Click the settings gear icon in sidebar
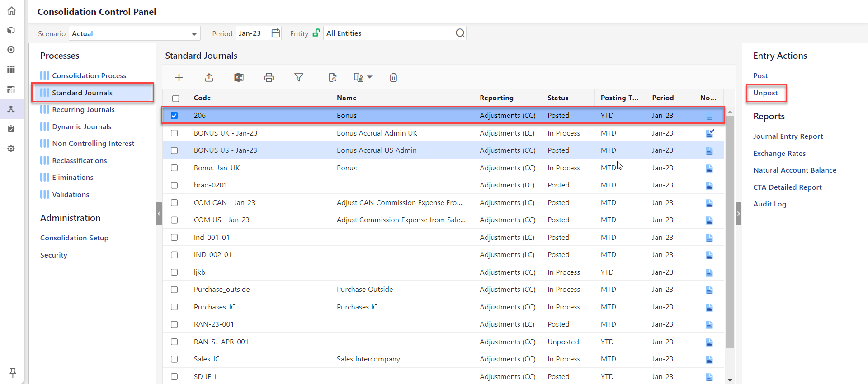 click(12, 149)
